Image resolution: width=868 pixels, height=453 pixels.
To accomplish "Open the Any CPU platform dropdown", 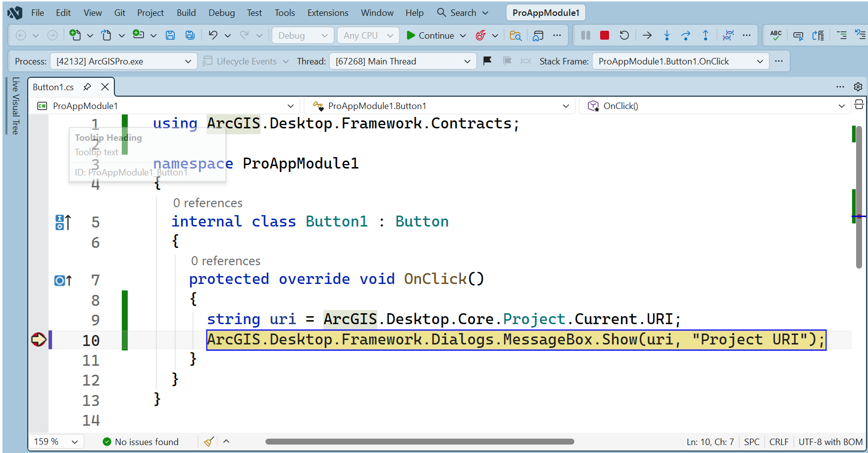I will 368,35.
